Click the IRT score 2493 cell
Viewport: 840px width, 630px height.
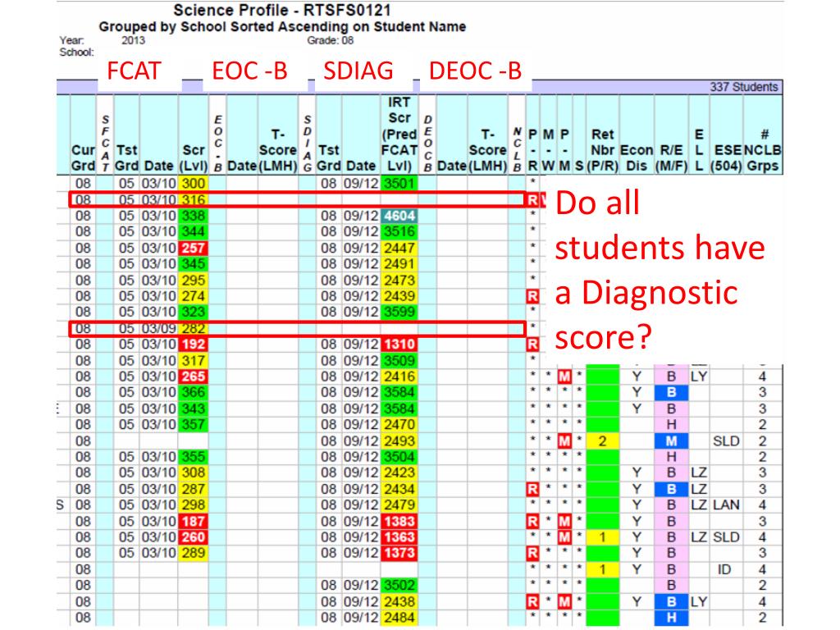(x=399, y=441)
